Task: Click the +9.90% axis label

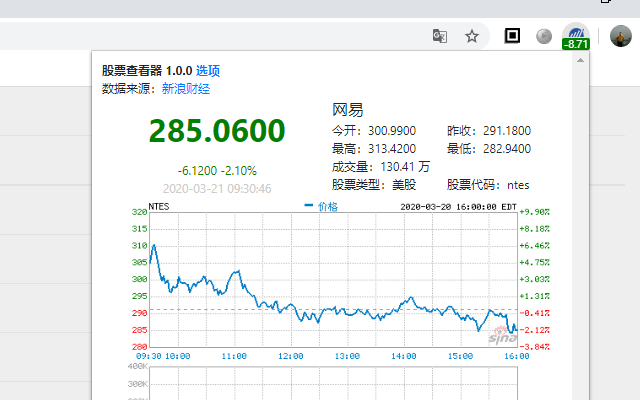Action: pos(534,212)
